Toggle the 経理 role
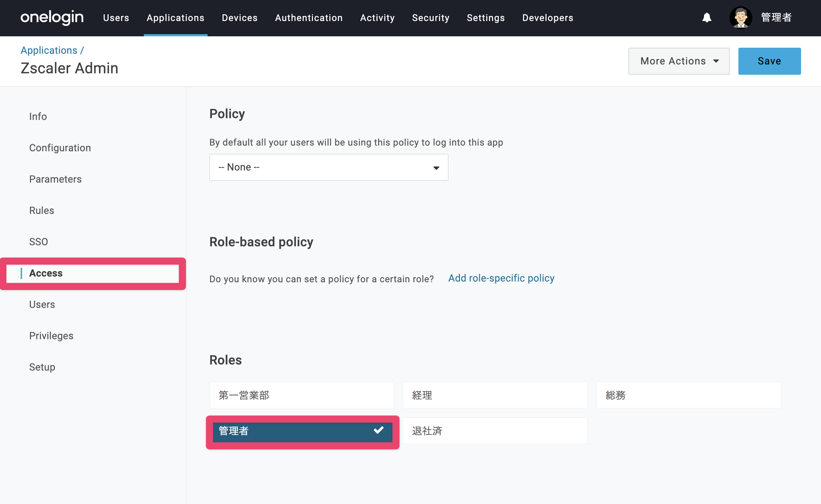This screenshot has width=821, height=504. (x=495, y=395)
